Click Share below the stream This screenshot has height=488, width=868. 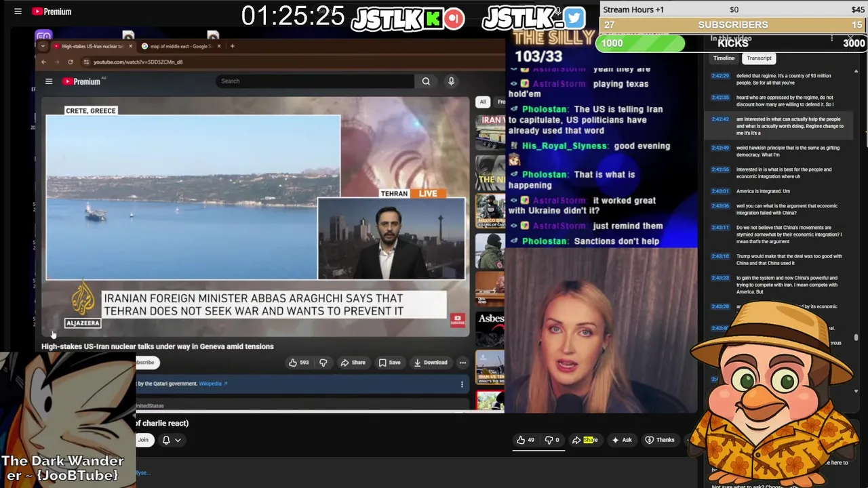coord(585,440)
